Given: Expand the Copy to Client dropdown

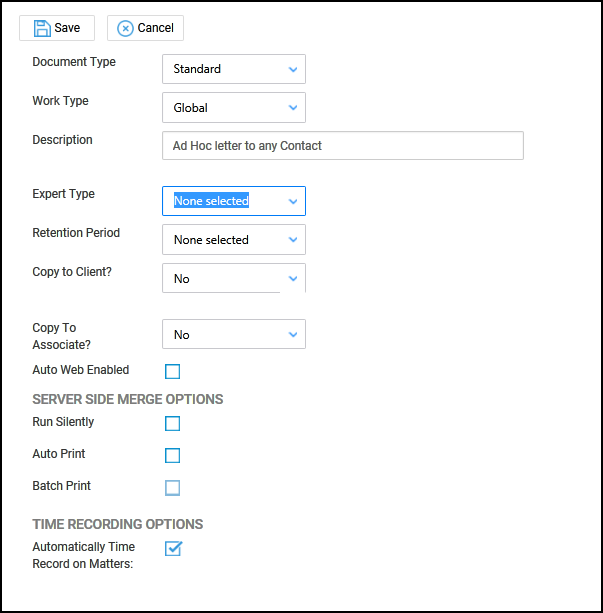Looking at the screenshot, I should click(x=233, y=279).
